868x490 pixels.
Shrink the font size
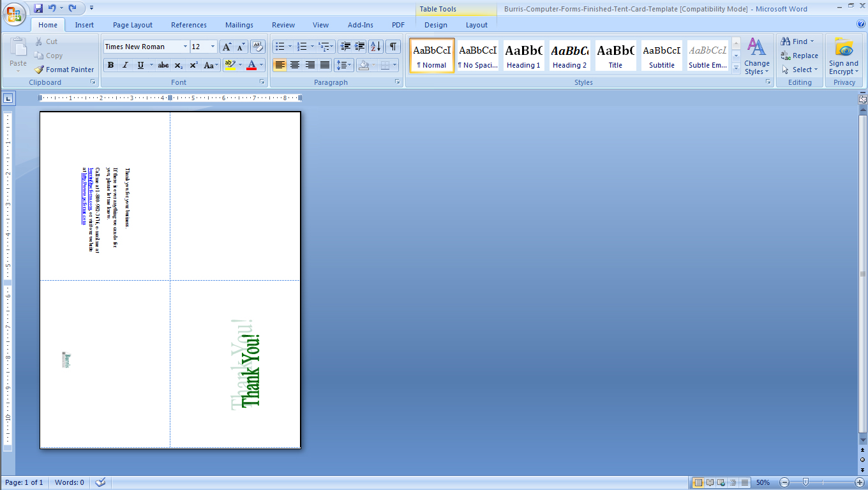pyautogui.click(x=241, y=47)
